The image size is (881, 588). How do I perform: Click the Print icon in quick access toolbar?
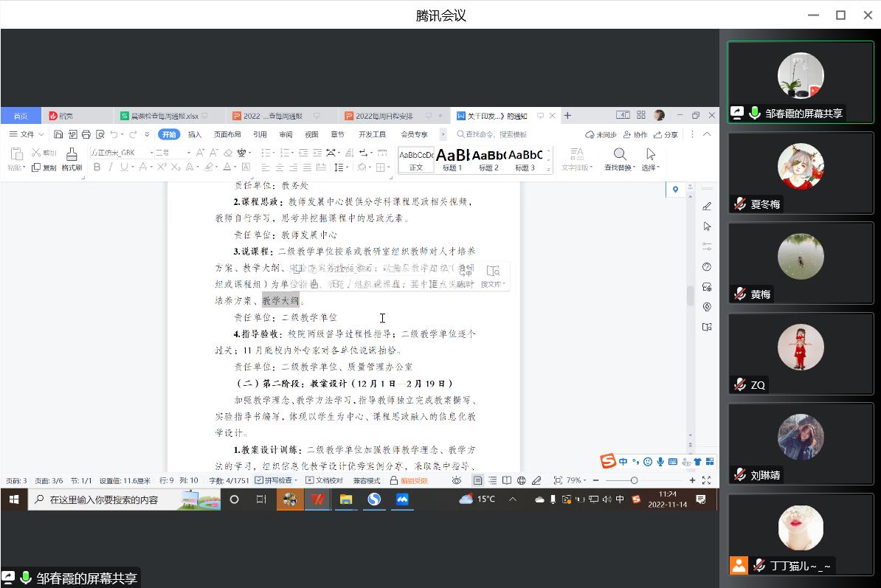coord(86,134)
